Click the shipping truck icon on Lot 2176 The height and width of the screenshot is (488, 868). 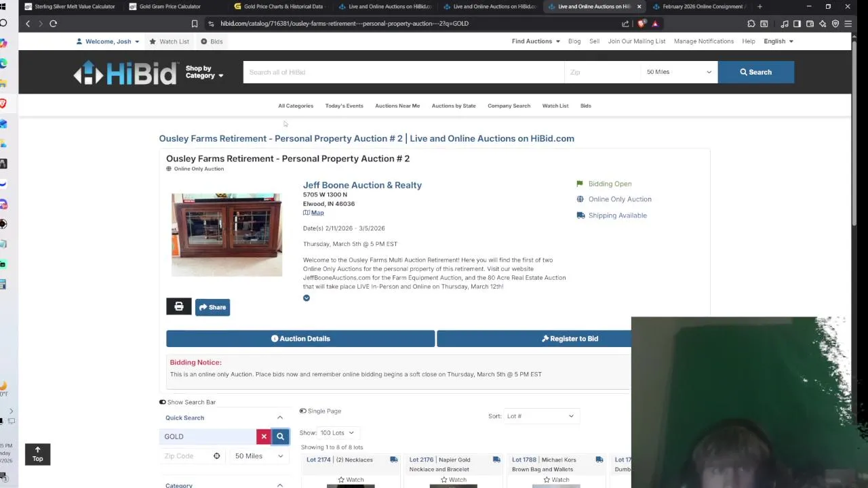(496, 460)
